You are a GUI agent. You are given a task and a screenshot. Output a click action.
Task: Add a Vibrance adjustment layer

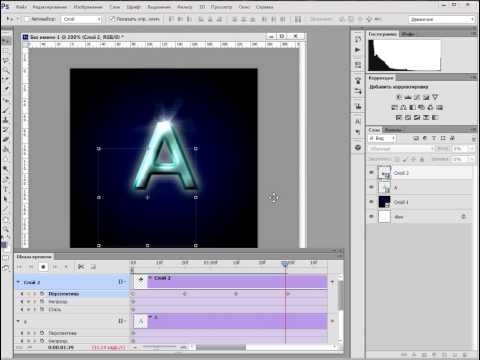pyautogui.click(x=435, y=97)
